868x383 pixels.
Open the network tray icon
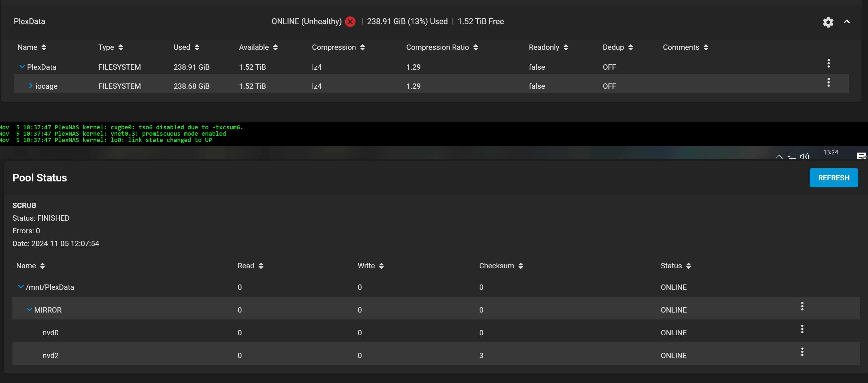[x=791, y=156]
